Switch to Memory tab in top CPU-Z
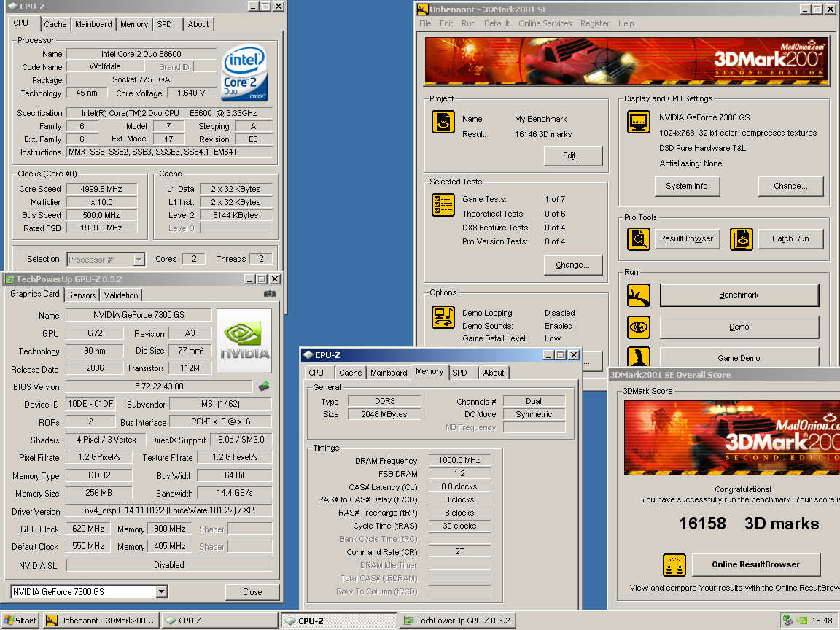This screenshot has height=630, width=840. (134, 24)
